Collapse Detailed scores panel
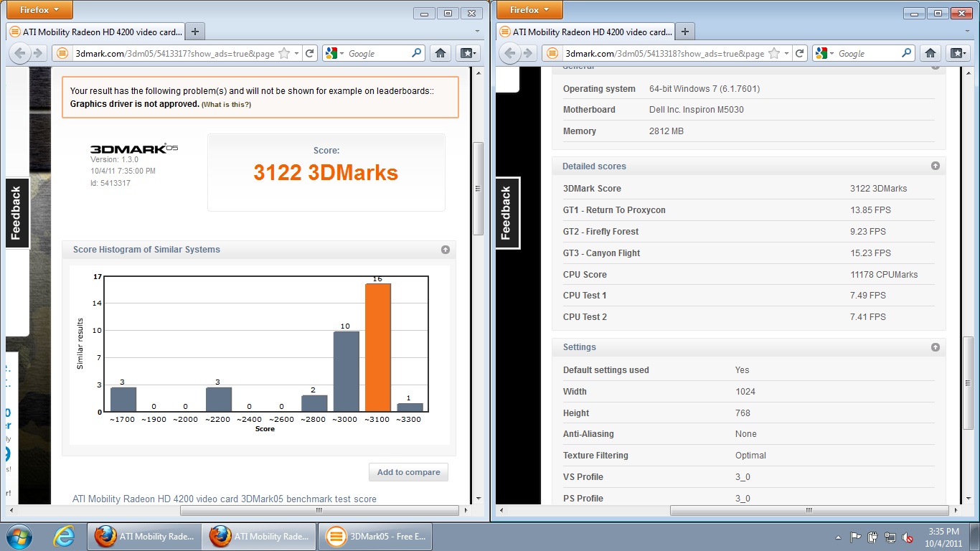The width and height of the screenshot is (980, 551). pyautogui.click(x=936, y=166)
